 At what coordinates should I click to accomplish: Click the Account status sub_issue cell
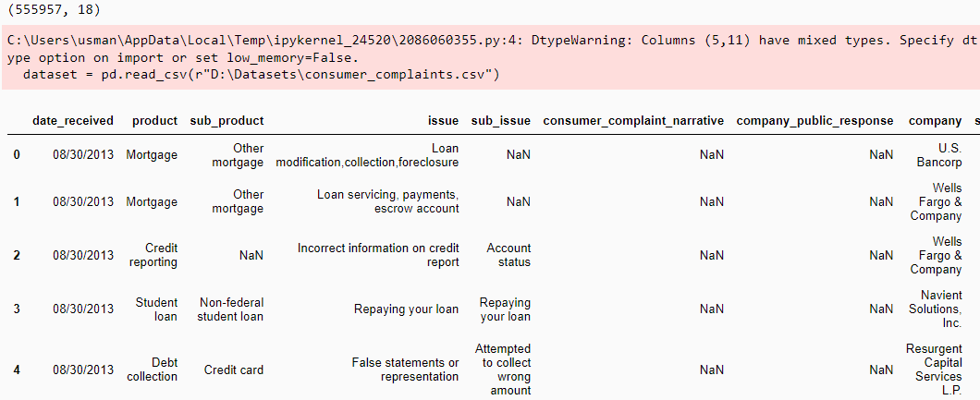click(508, 255)
